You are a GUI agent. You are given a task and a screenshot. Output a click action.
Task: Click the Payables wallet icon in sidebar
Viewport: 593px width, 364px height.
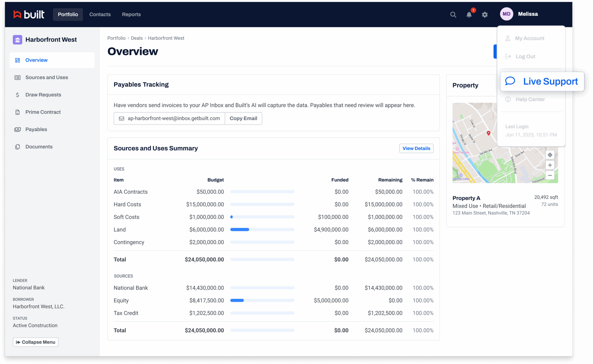coord(18,129)
